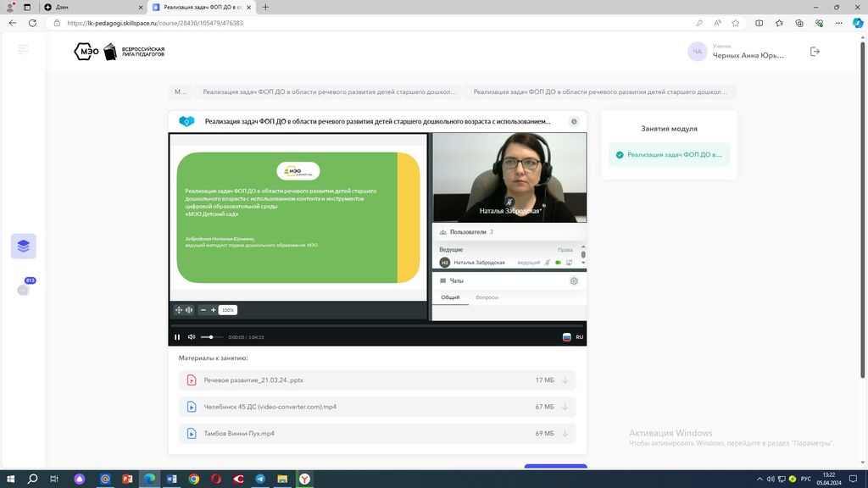This screenshot has height=488, width=868.
Task: Switch to the Вопросы chat tab
Action: tap(487, 297)
